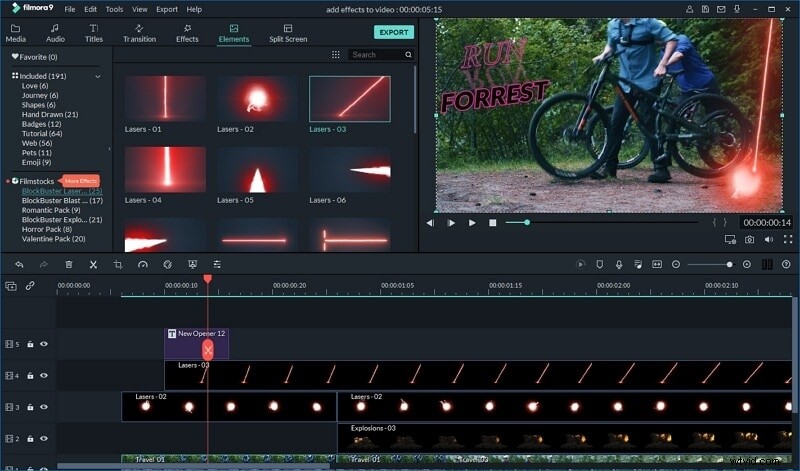Click the Play button in preview
This screenshot has width=800, height=471.
(x=472, y=223)
